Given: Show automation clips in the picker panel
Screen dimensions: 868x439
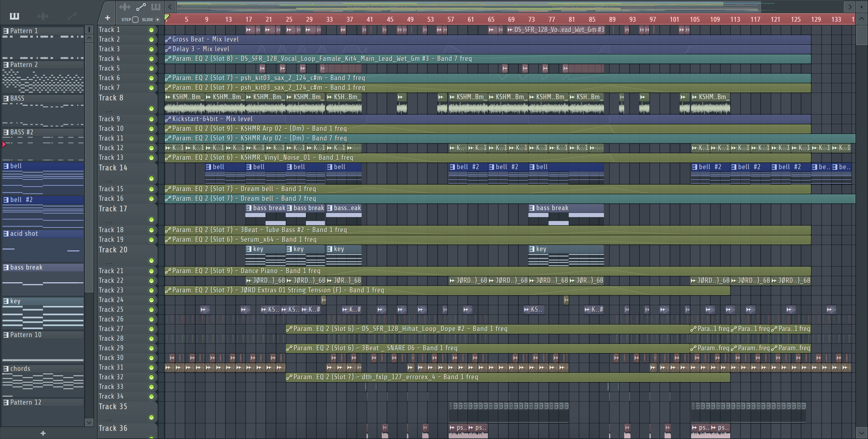Looking at the screenshot, I should [72, 16].
